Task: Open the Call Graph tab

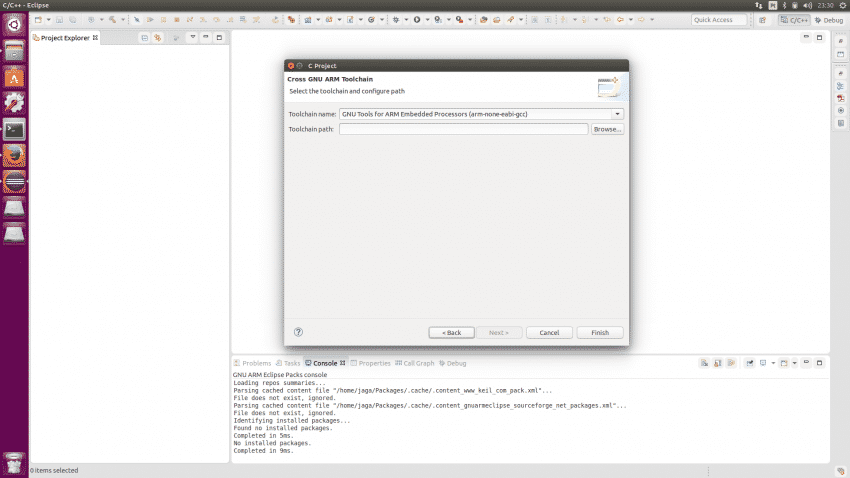Action: [415, 363]
